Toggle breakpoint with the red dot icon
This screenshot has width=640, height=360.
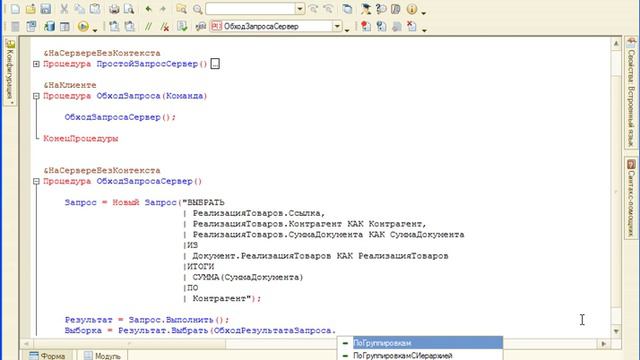[366, 27]
